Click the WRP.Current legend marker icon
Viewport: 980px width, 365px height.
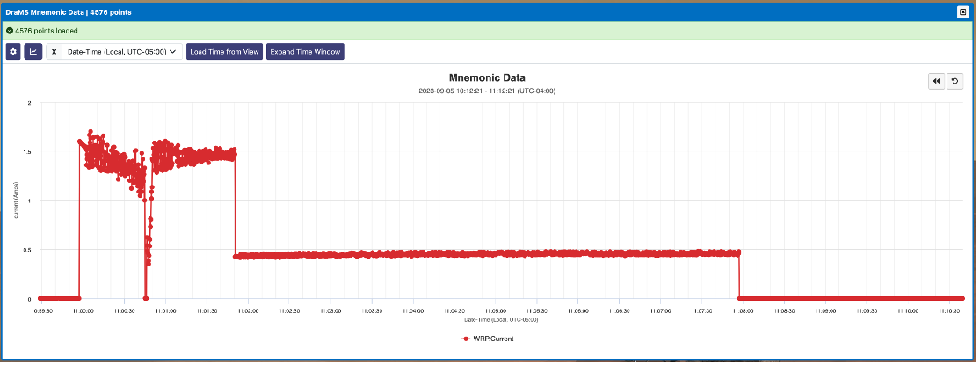(x=465, y=339)
